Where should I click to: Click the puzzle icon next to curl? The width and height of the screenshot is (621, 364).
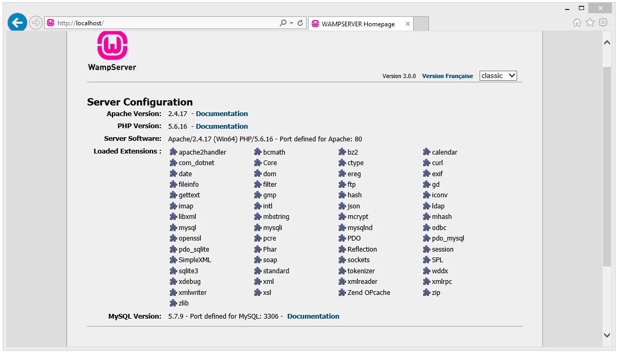pos(426,163)
